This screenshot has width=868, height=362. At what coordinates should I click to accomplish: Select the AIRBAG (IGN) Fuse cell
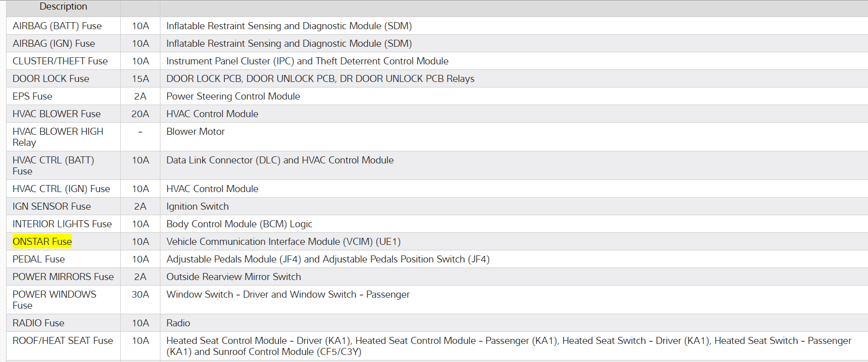pos(54,44)
